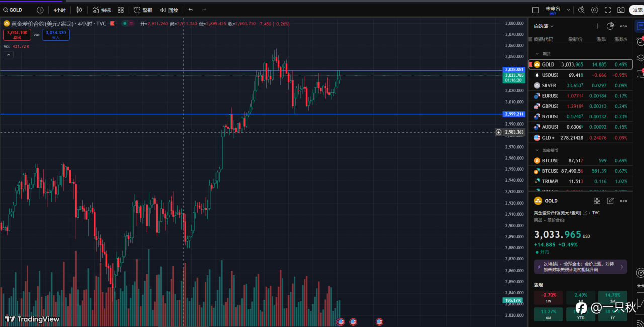Click the 3,038.081 blue price line label

tap(514, 69)
